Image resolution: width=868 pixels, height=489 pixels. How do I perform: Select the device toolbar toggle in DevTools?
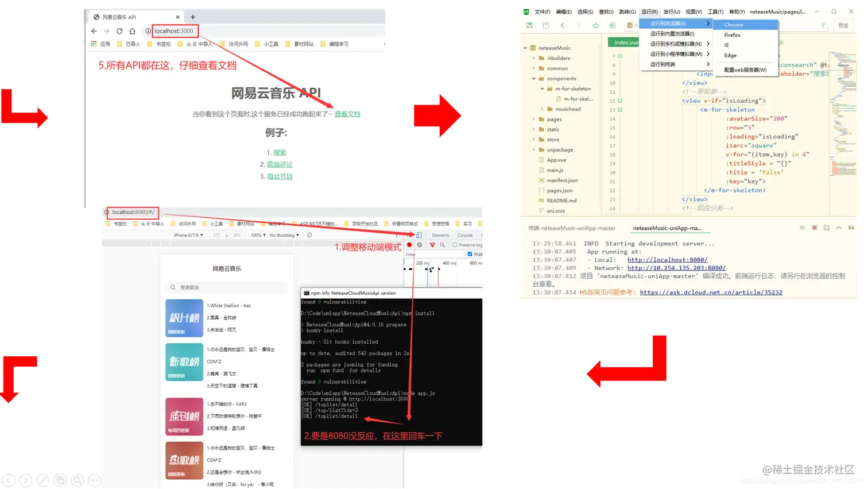pyautogui.click(x=418, y=235)
